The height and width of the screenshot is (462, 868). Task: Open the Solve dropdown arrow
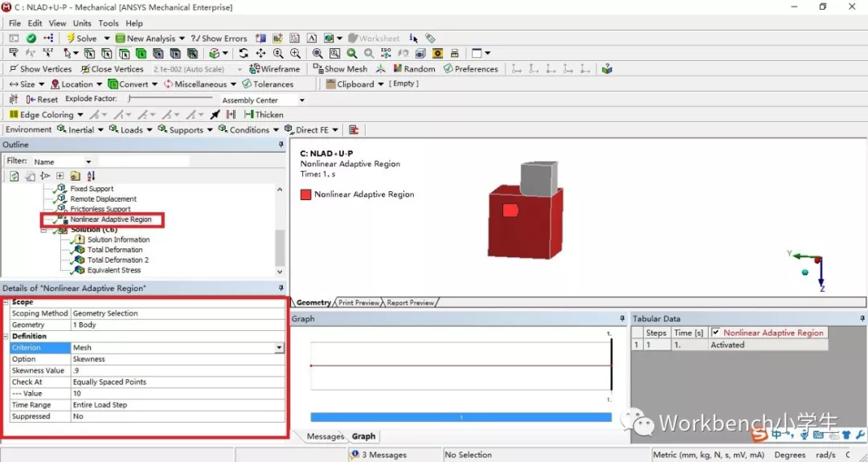click(x=107, y=39)
